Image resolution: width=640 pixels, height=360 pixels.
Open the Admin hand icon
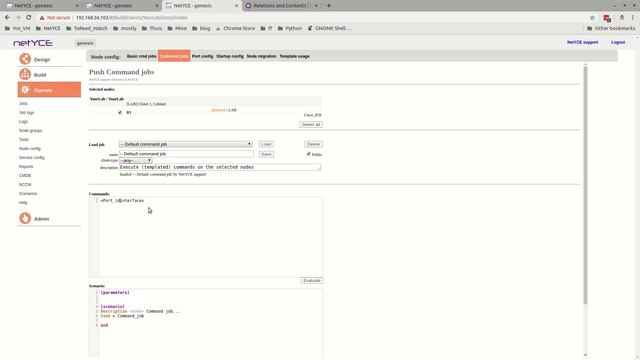25,218
